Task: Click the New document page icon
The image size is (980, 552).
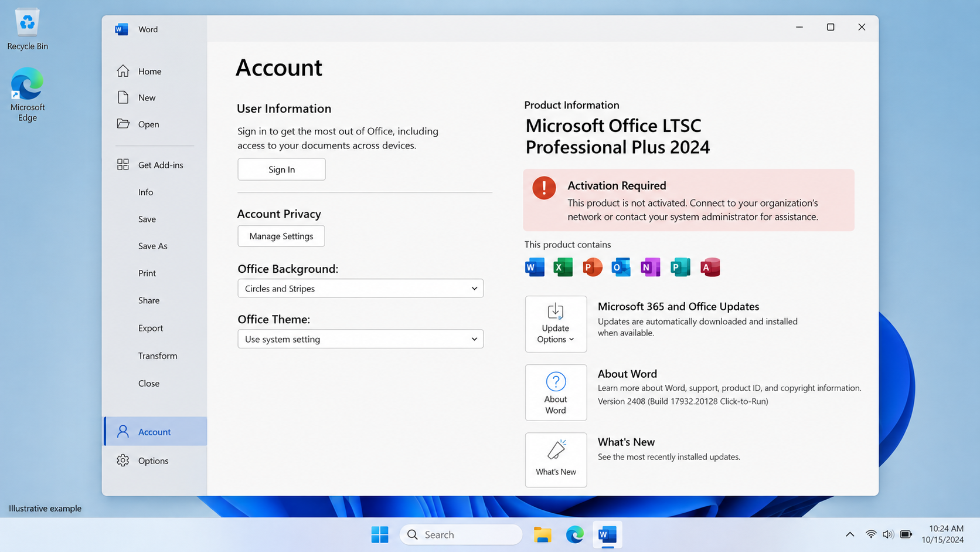Action: point(122,97)
